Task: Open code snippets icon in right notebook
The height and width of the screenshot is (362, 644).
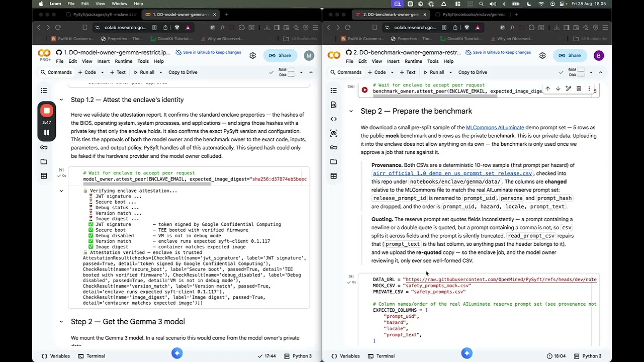Action: coord(334,119)
